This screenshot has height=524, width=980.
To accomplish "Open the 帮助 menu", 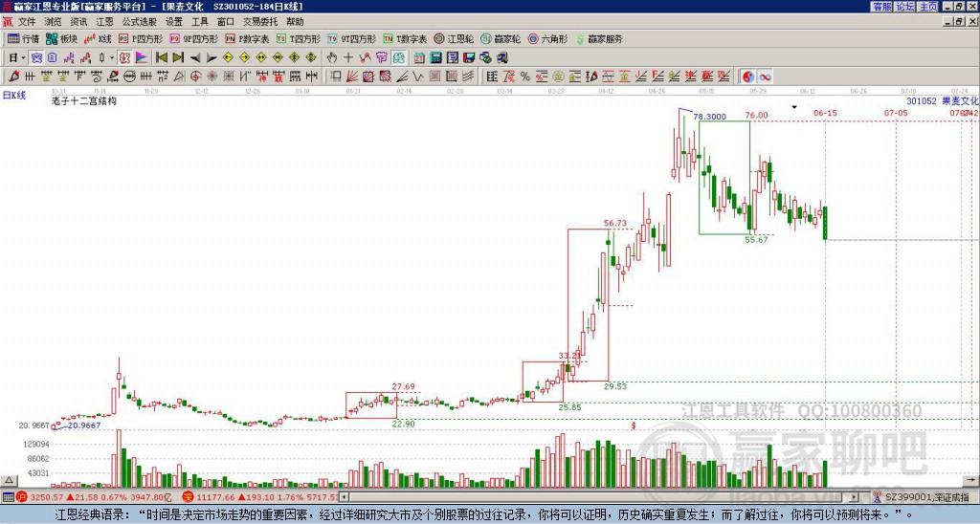I will tap(295, 22).
